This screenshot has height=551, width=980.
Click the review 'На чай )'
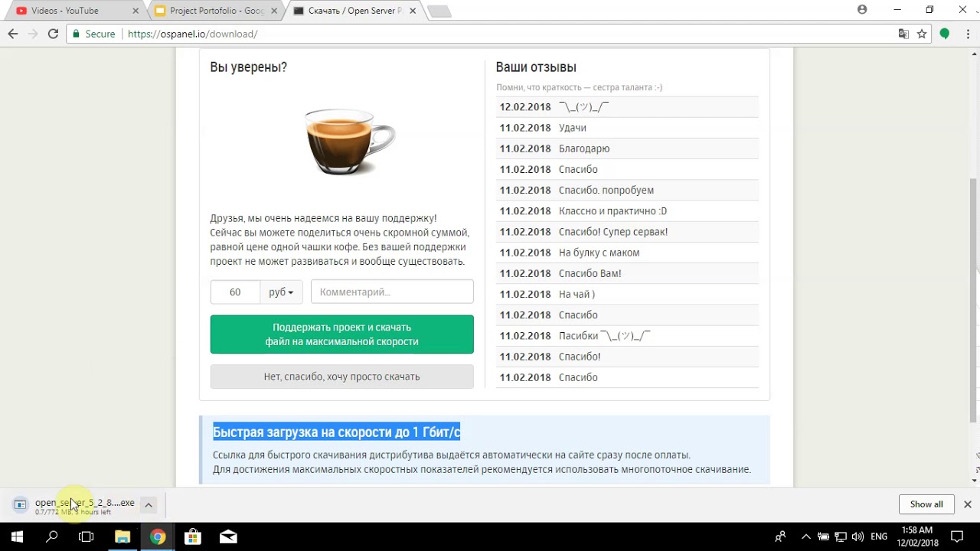tap(577, 294)
